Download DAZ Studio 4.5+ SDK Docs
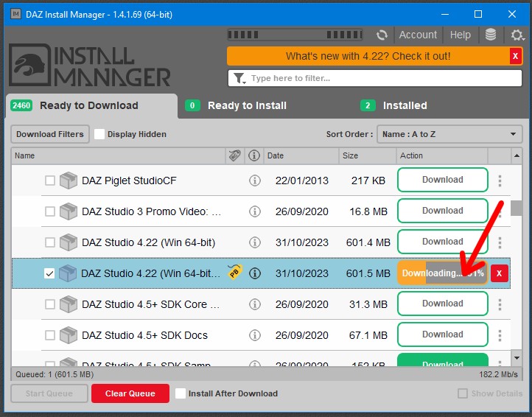The width and height of the screenshot is (532, 417). (443, 334)
